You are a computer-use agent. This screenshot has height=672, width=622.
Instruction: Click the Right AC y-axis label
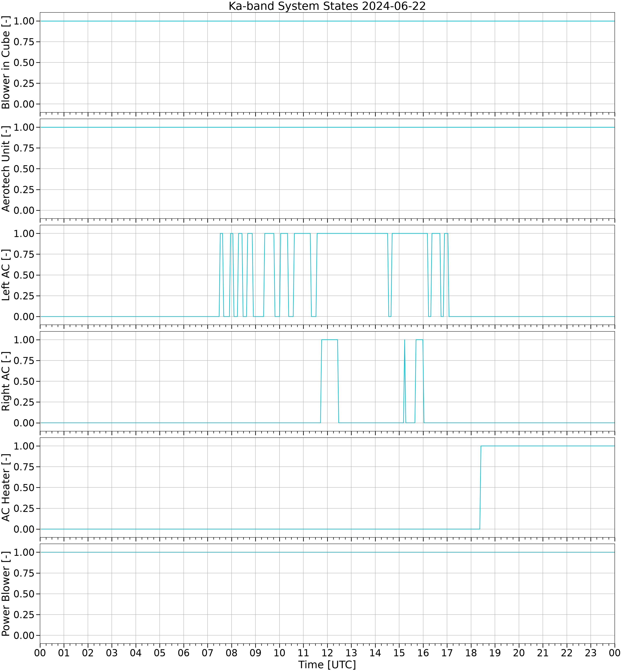pyautogui.click(x=6, y=381)
